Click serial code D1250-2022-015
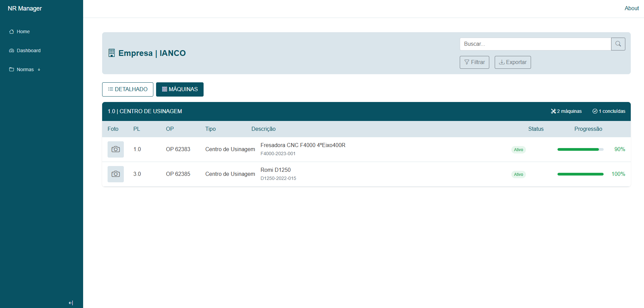 coord(278,178)
